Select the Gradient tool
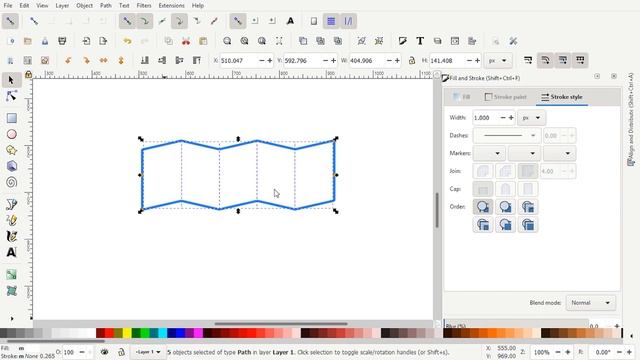The image size is (640, 360). tap(11, 274)
